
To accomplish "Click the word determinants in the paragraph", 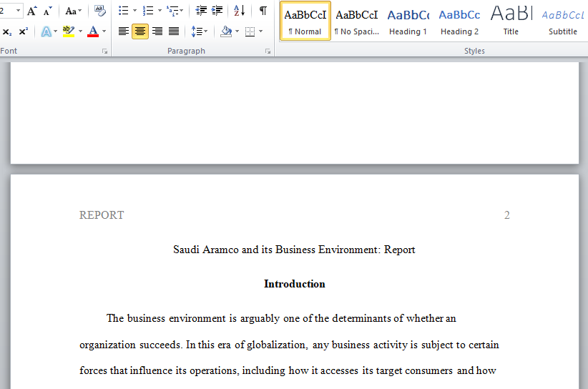I will (361, 318).
